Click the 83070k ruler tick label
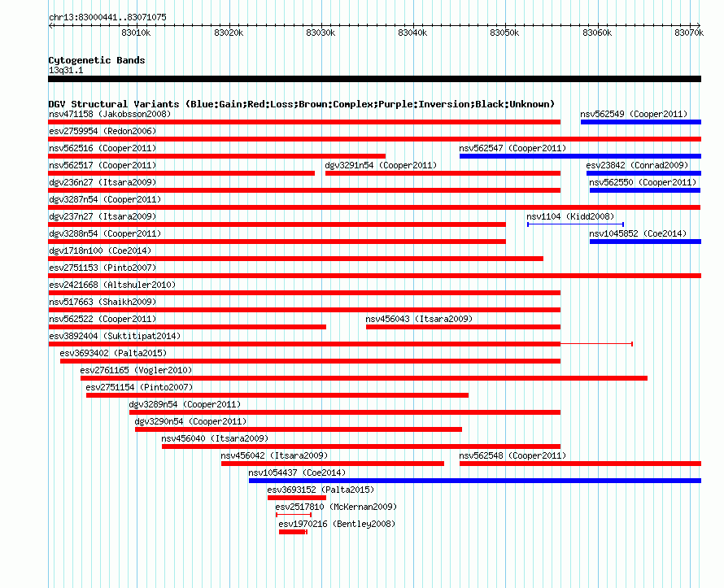 689,33
